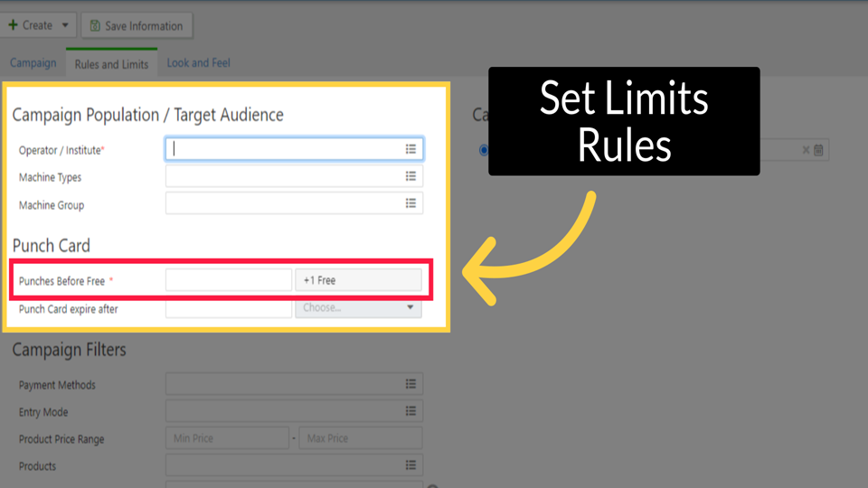Click the +1 Free button

(x=358, y=280)
